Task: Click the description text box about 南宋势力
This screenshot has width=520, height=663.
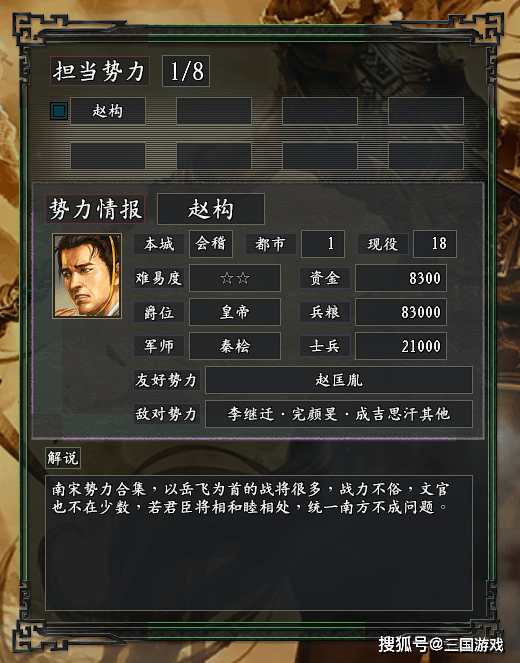Action: click(259, 543)
